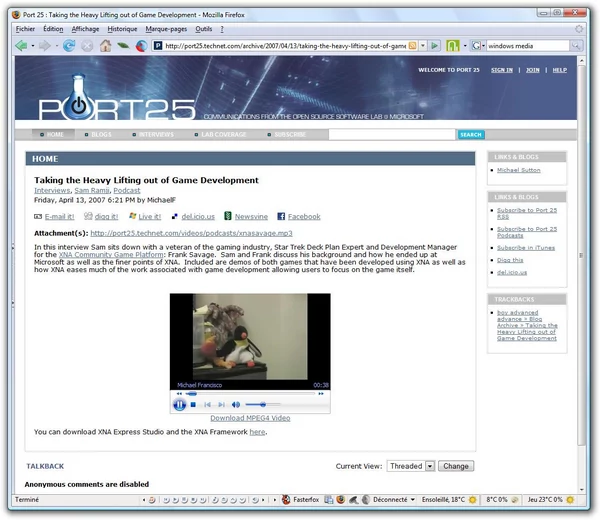Click the site search input field
Screen dimensions: 600x520
pyautogui.click(x=392, y=135)
